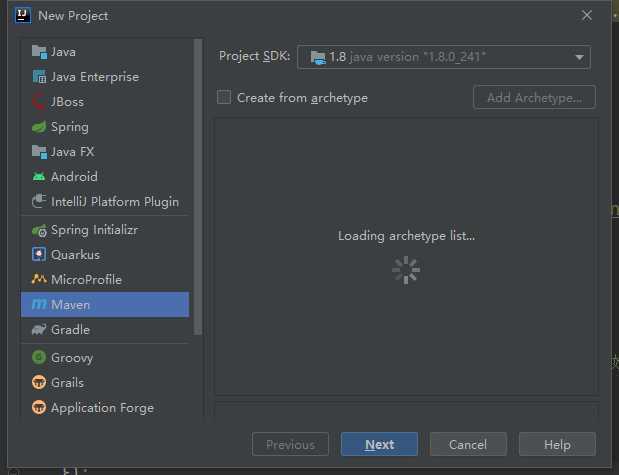Image resolution: width=619 pixels, height=475 pixels.
Task: Select the Spring leaf icon
Action: (39, 127)
